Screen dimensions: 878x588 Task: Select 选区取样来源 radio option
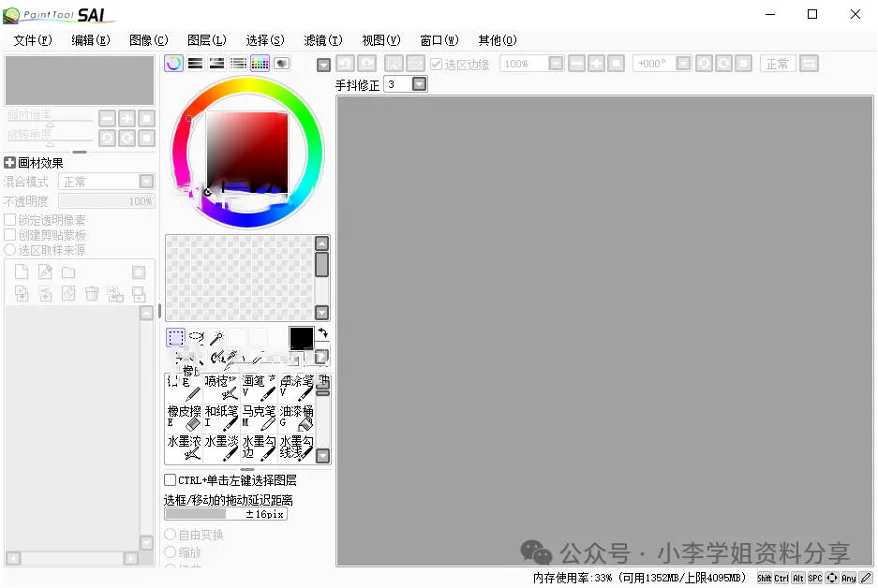(x=9, y=249)
